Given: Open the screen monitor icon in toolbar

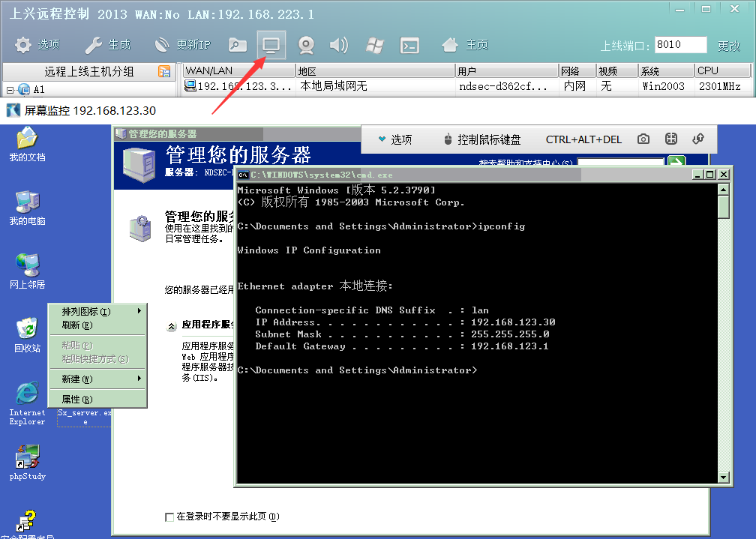Looking at the screenshot, I should pyautogui.click(x=271, y=45).
